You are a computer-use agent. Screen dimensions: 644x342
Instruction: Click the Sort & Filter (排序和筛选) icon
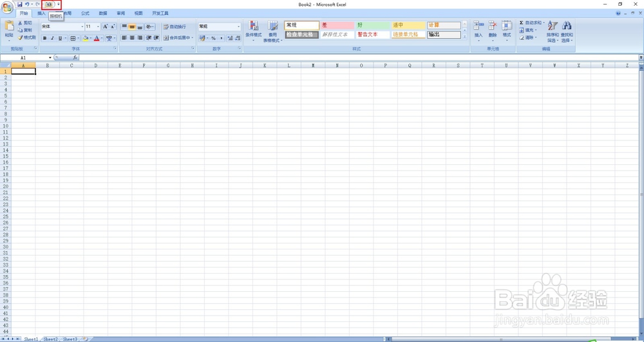pyautogui.click(x=553, y=26)
